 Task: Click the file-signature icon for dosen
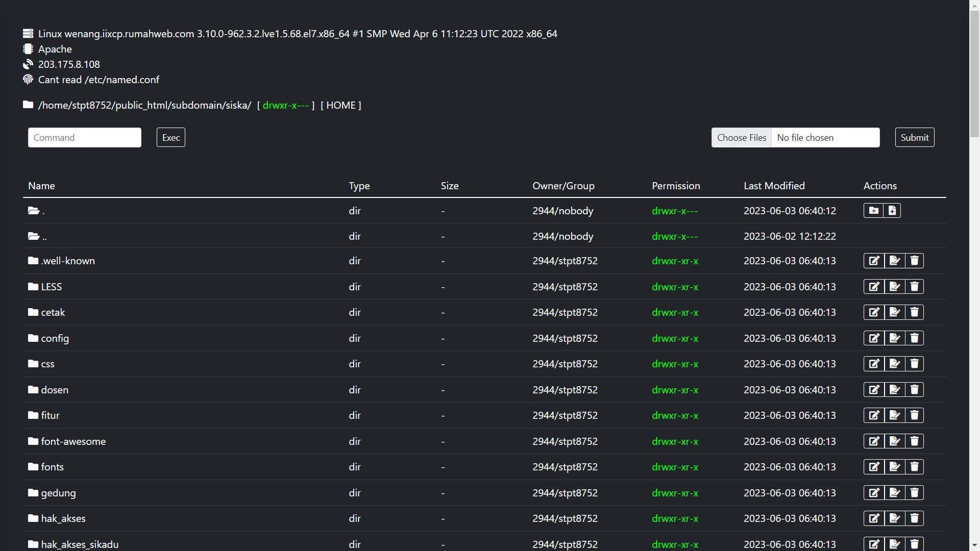tap(894, 390)
